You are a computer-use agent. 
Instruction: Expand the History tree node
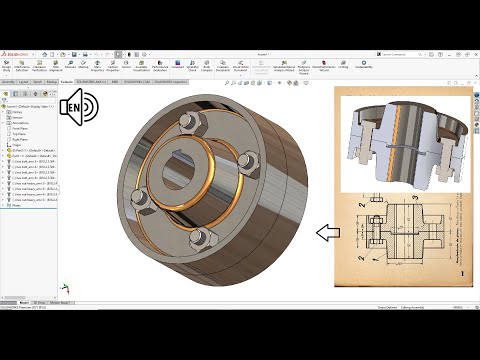click(4, 112)
